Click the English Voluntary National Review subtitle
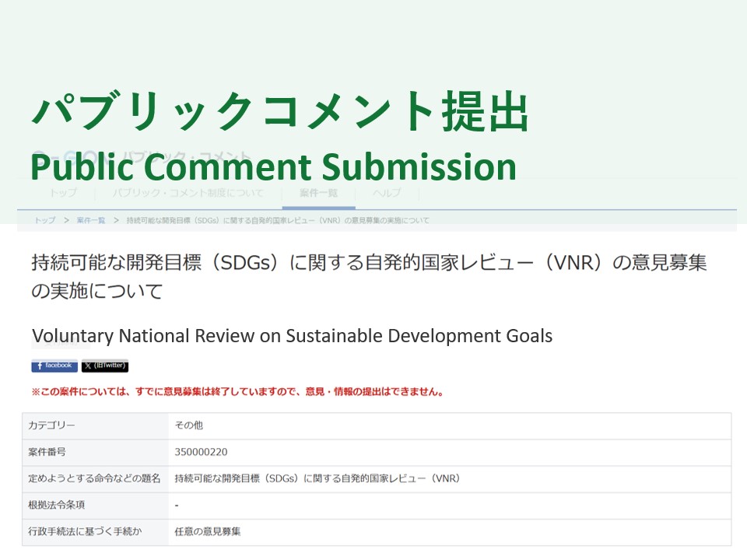Screen dimensions: 747x560 292,336
